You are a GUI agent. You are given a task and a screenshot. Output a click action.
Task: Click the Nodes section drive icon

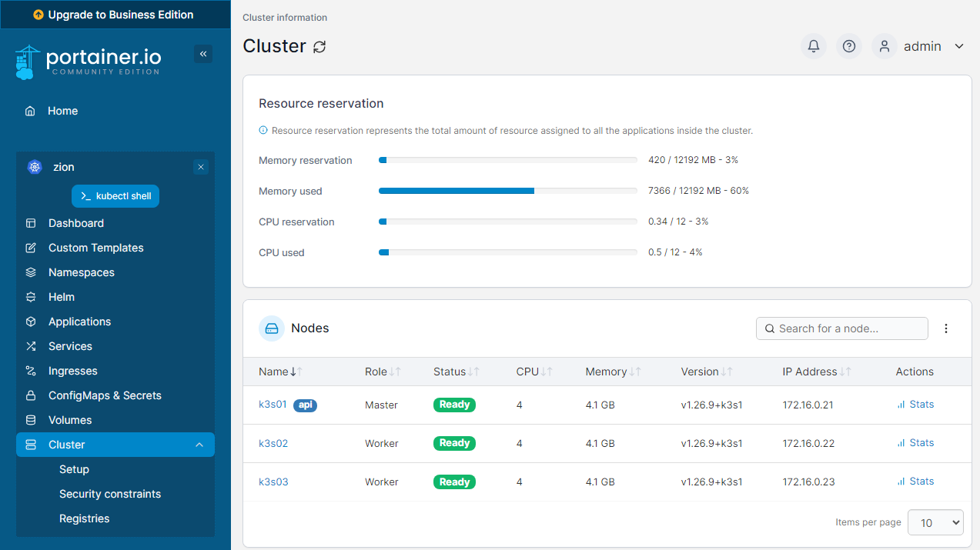(272, 328)
